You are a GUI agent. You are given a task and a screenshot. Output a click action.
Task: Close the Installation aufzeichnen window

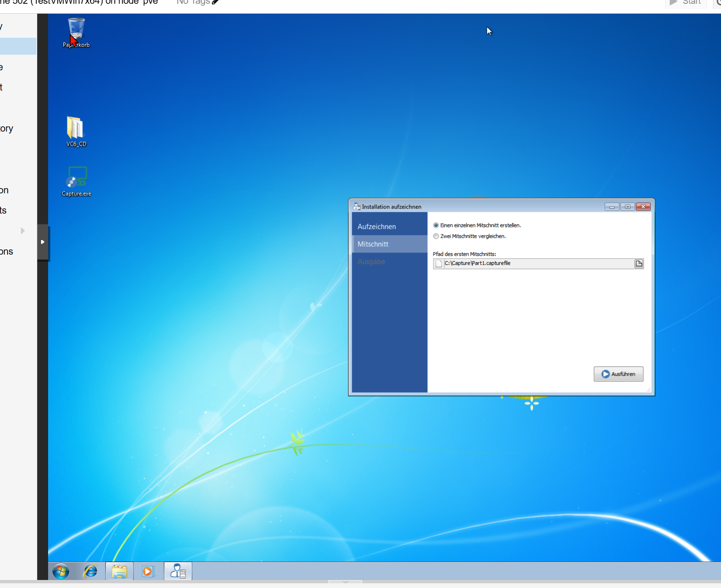point(643,207)
